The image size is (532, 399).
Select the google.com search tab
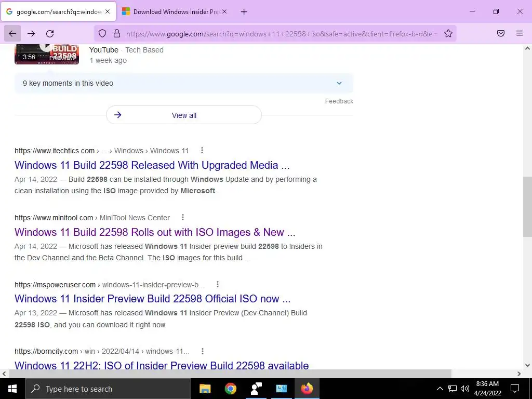58,12
